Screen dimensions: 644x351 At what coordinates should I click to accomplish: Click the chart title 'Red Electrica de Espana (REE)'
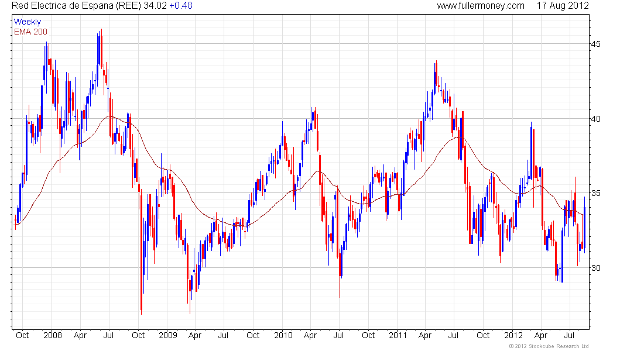[x=76, y=6]
